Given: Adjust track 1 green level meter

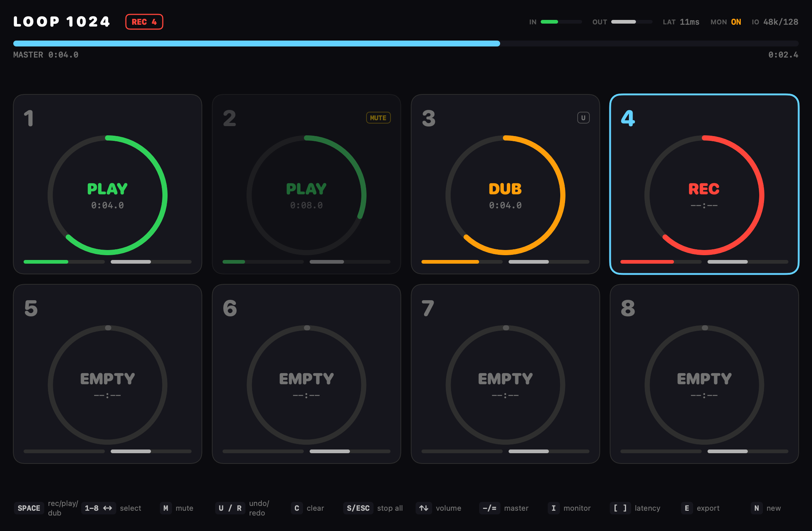Looking at the screenshot, I should (x=64, y=262).
